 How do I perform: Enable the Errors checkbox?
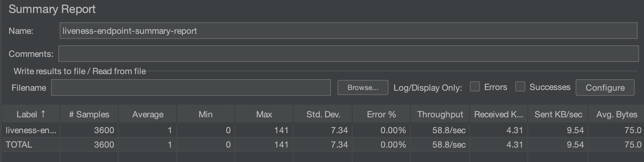tap(475, 87)
